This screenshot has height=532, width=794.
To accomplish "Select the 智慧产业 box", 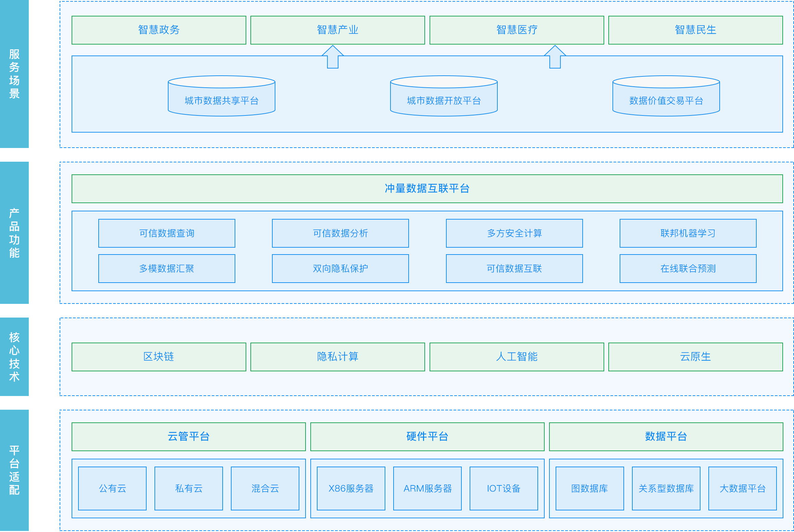I will click(x=337, y=30).
